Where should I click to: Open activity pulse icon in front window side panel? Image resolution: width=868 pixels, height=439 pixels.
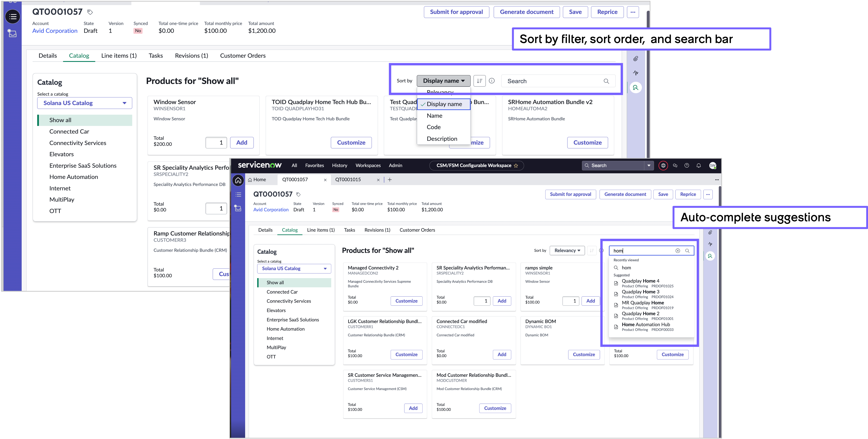pos(710,244)
